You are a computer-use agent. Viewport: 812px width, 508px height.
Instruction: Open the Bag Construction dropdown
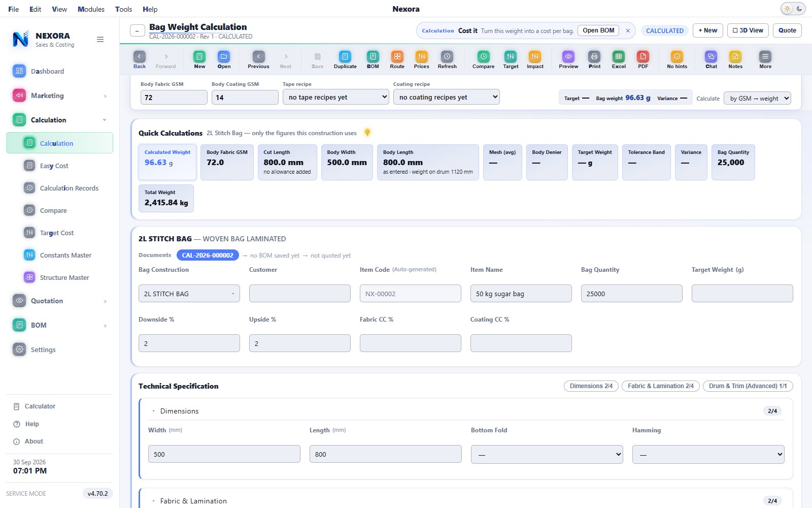click(x=189, y=294)
